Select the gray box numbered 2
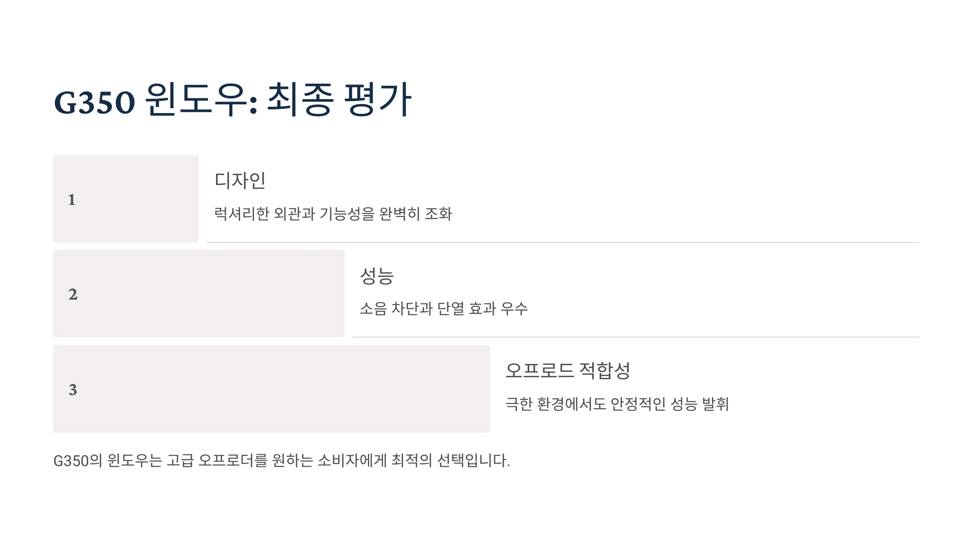The image size is (980, 551). [x=199, y=293]
